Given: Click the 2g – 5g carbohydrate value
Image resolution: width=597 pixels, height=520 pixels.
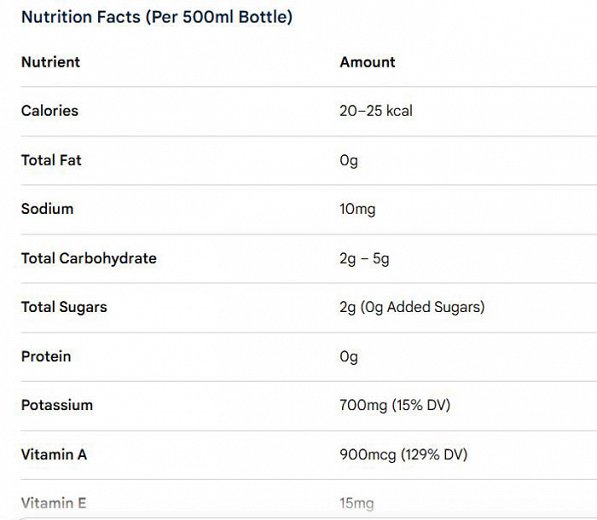Looking at the screenshot, I should pos(364,259).
